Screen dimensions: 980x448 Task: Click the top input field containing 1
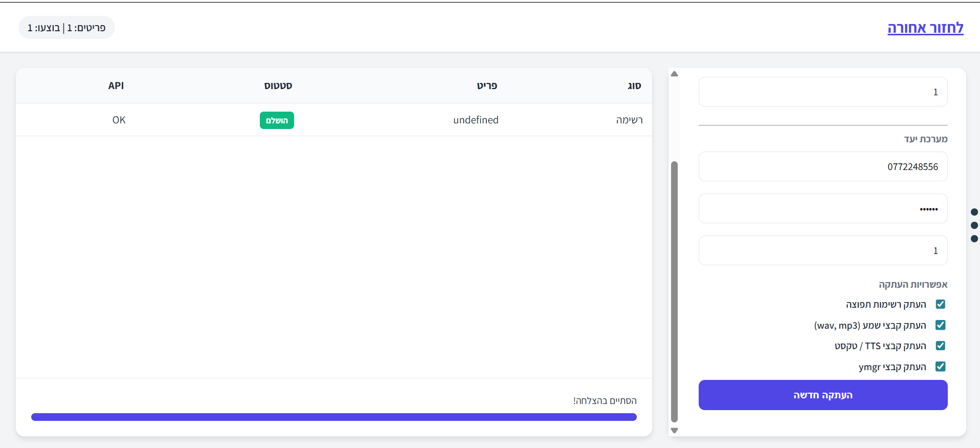tap(822, 92)
